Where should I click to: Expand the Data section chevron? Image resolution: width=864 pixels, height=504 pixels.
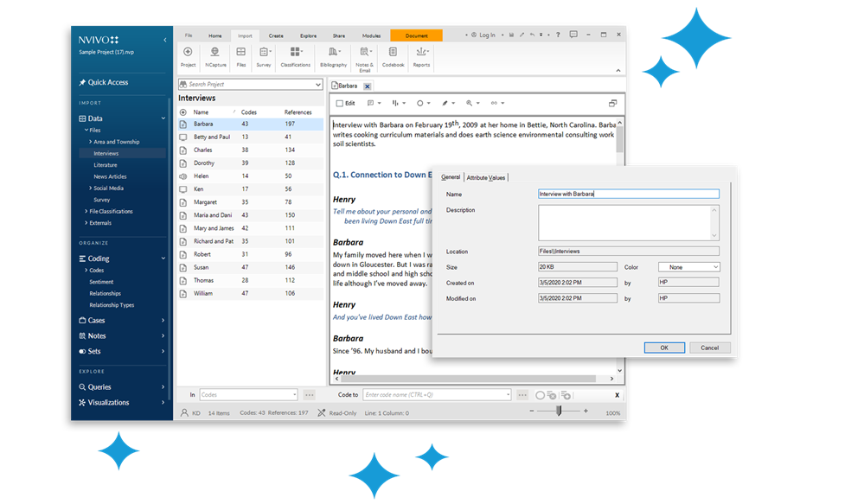point(163,118)
